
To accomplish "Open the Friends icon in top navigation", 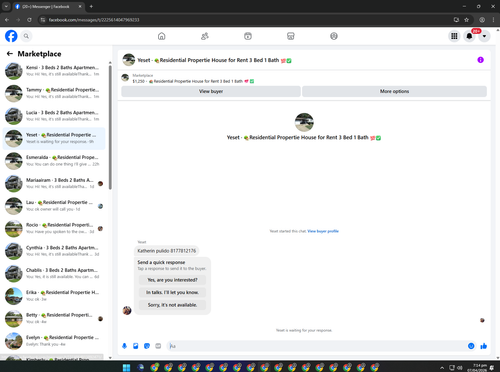I will coord(205,36).
